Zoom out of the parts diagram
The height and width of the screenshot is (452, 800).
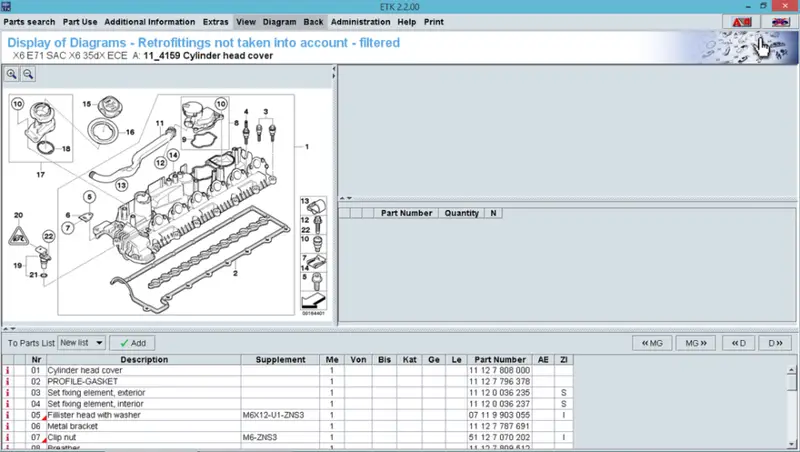[x=28, y=74]
